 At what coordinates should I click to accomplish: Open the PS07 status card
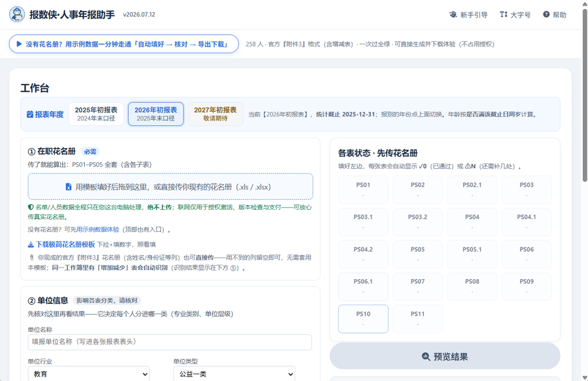pyautogui.click(x=417, y=286)
